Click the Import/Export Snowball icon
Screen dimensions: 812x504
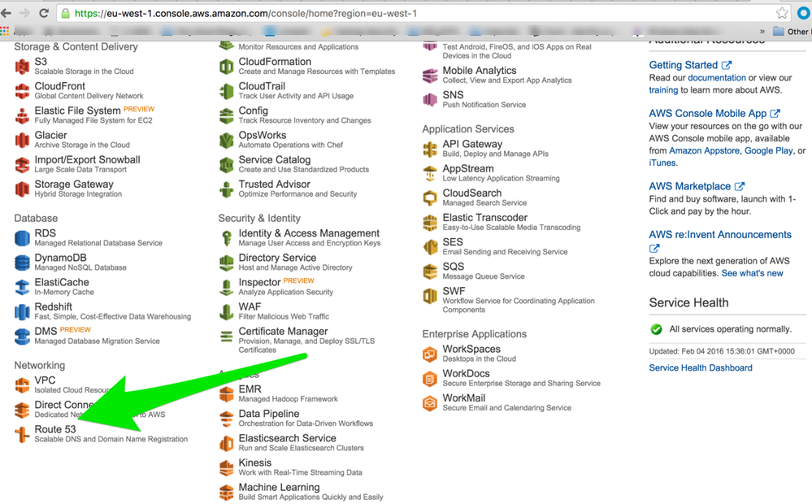pos(22,164)
